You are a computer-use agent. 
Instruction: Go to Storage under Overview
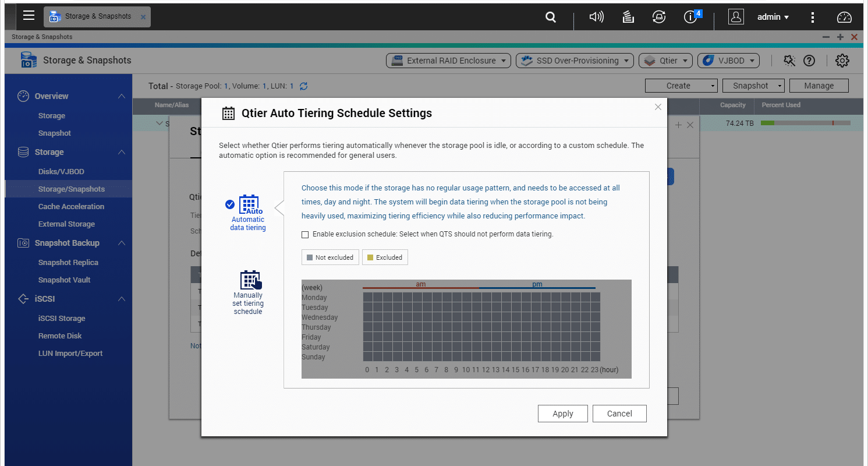point(52,116)
